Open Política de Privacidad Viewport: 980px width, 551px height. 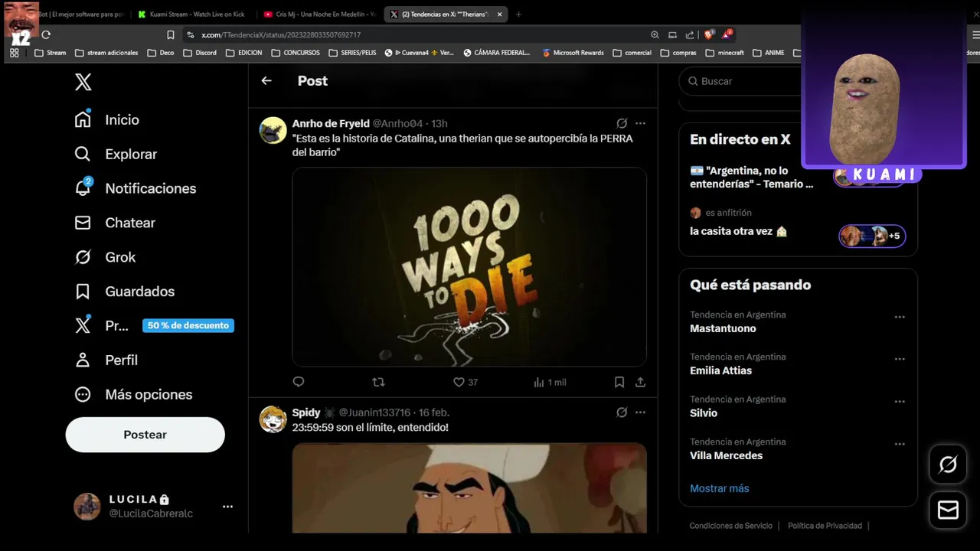(x=825, y=526)
